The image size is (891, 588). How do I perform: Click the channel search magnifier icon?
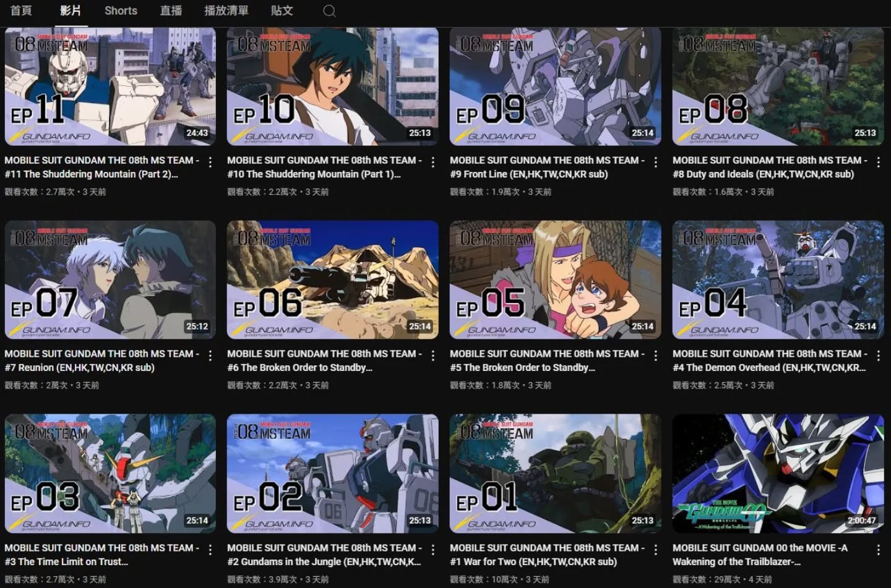click(329, 11)
